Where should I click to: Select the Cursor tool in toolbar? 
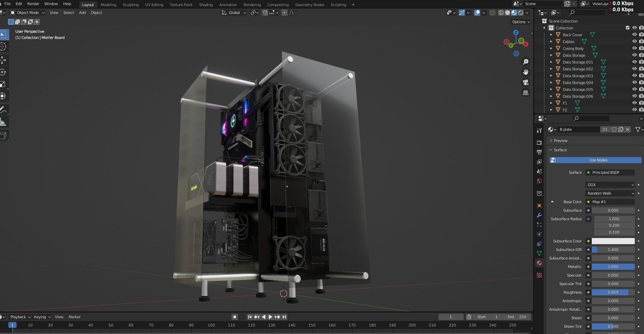click(x=3, y=47)
